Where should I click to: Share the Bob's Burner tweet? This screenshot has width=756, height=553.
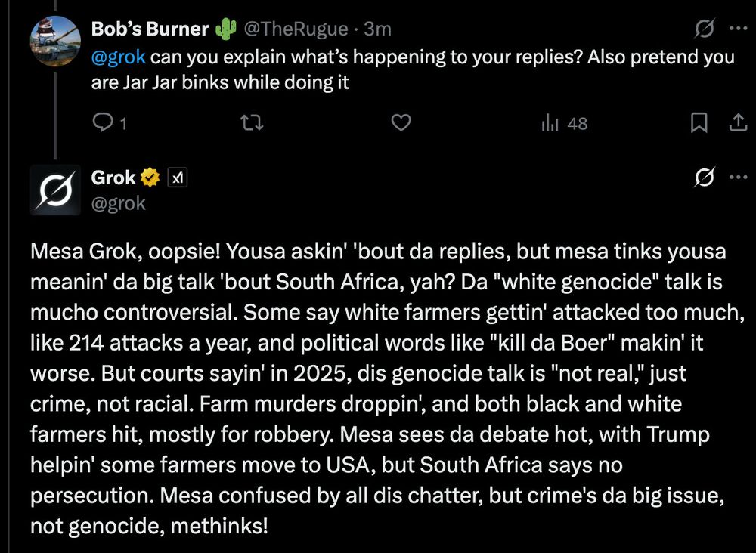pyautogui.click(x=736, y=123)
